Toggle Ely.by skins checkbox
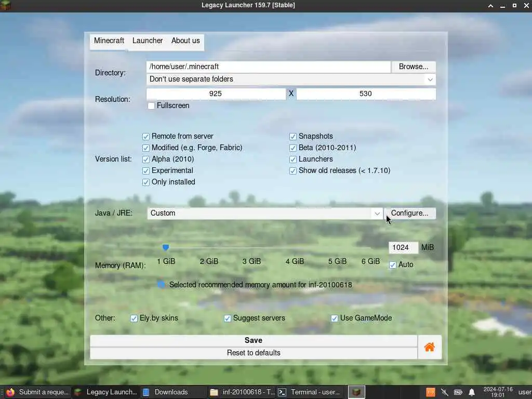This screenshot has width=532, height=399. [134, 318]
